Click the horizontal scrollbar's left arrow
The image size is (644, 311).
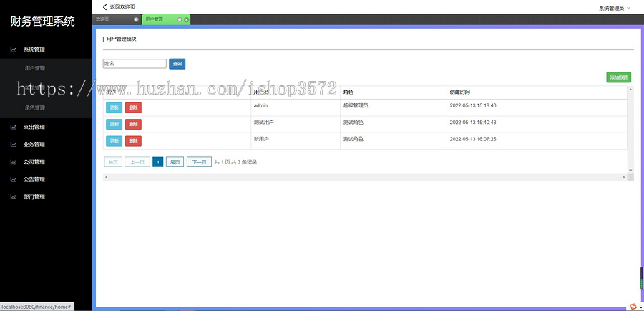tap(106, 177)
